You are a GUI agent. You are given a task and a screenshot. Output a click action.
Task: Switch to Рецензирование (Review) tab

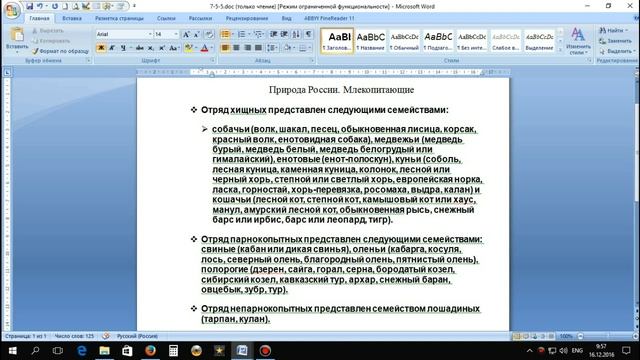pyautogui.click(x=247, y=18)
